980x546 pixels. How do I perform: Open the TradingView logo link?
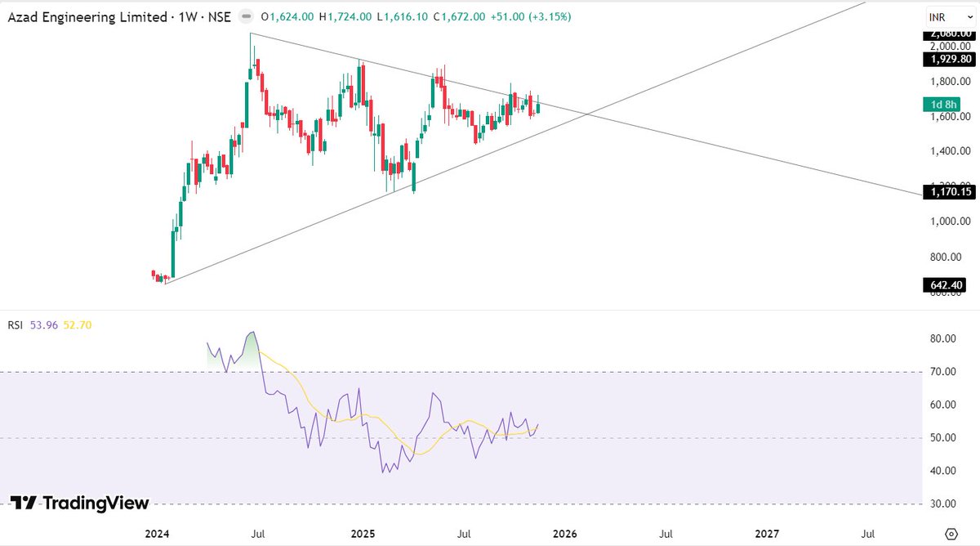(x=79, y=503)
